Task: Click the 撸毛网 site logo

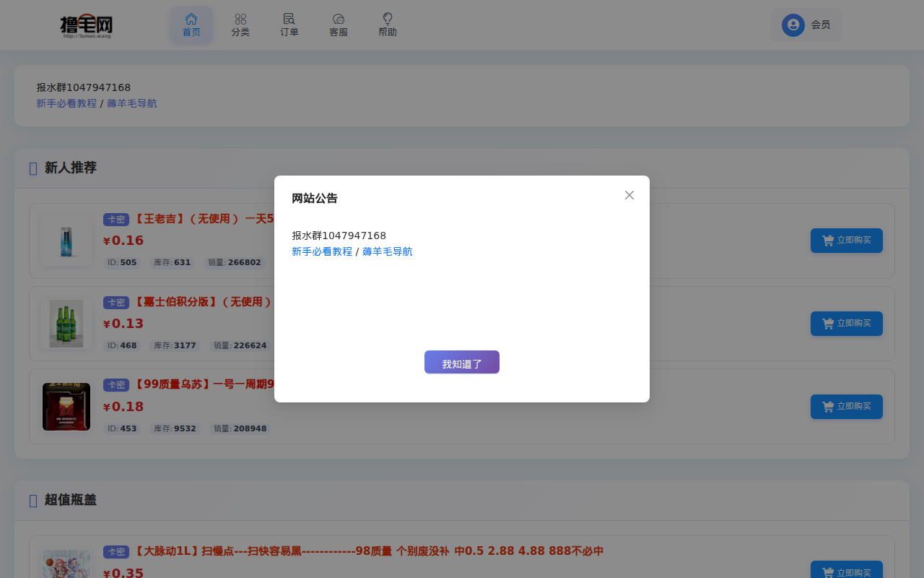Action: (87, 24)
